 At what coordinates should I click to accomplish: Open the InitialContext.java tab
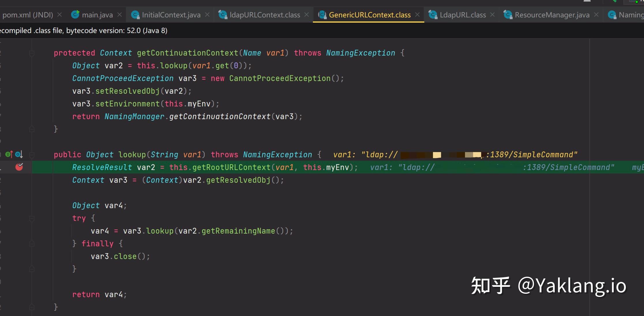pyautogui.click(x=171, y=15)
